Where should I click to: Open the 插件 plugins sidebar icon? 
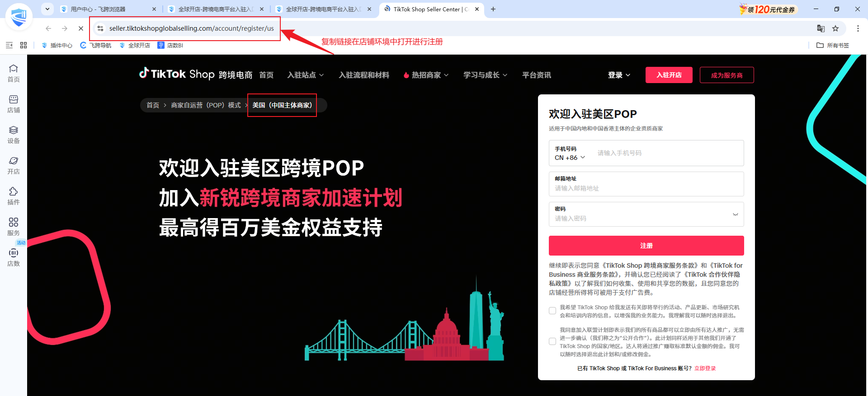pos(14,196)
